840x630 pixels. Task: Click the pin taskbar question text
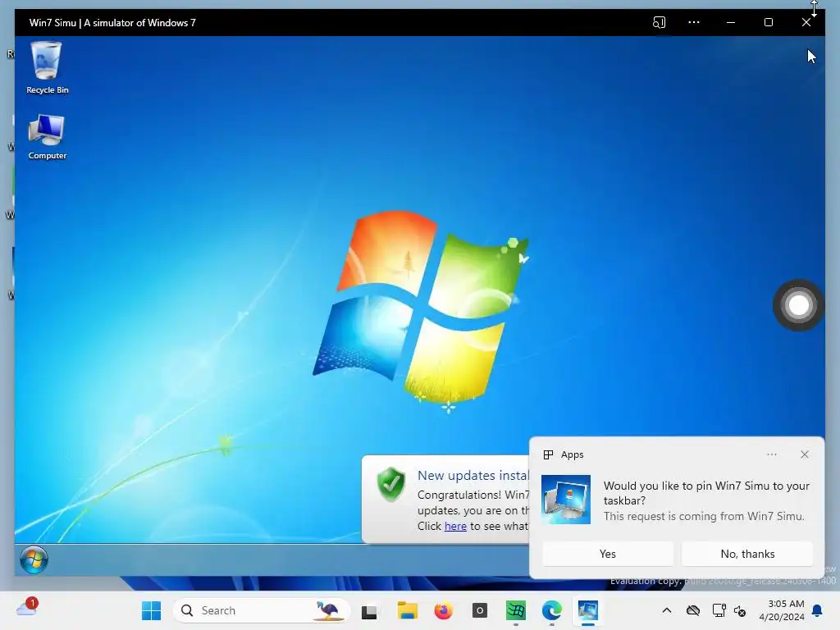click(706, 493)
